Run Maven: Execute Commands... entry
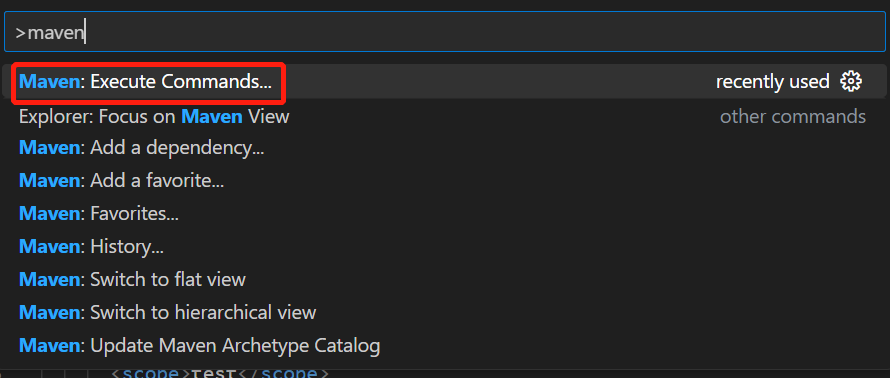This screenshot has height=378, width=890. [445, 82]
